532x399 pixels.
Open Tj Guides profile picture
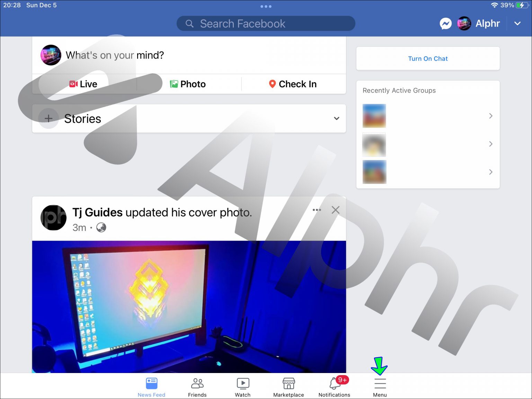tap(53, 218)
